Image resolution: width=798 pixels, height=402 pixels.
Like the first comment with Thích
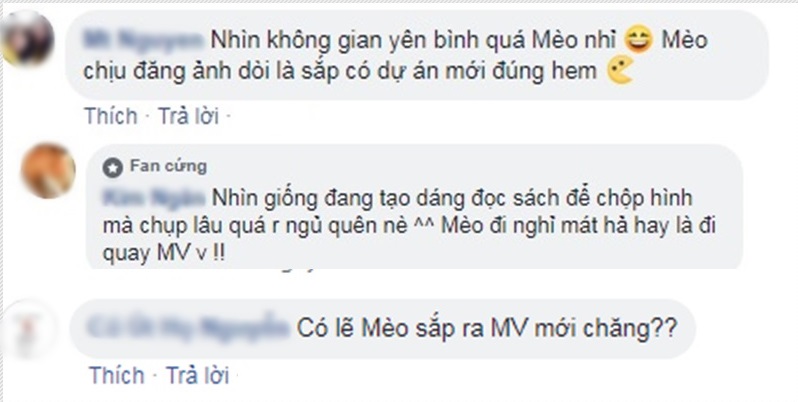111,116
